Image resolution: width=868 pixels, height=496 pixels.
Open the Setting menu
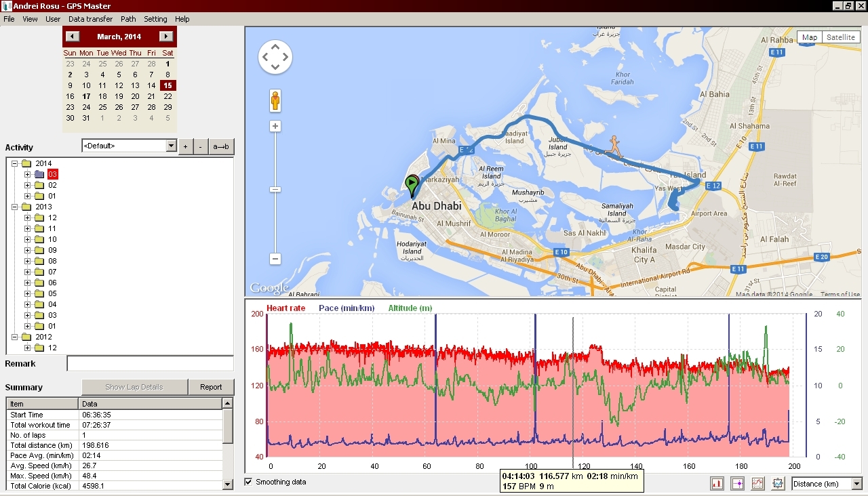(x=155, y=19)
